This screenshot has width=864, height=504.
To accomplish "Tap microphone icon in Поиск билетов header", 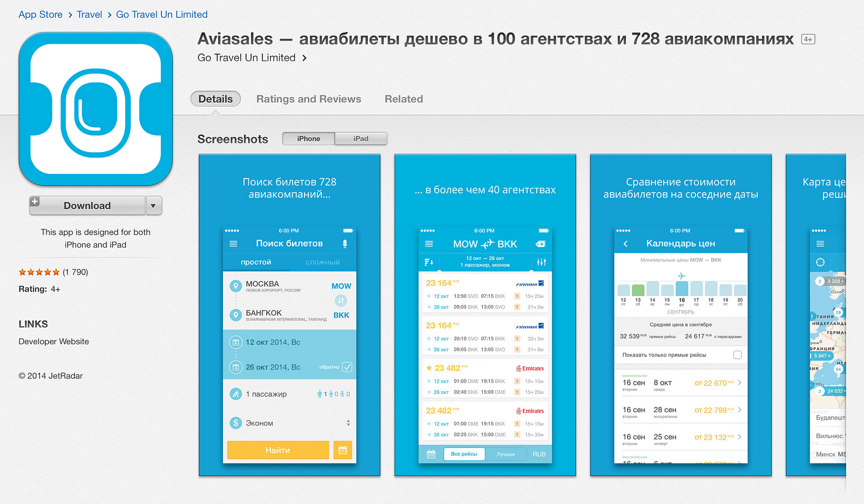I will pos(345,244).
